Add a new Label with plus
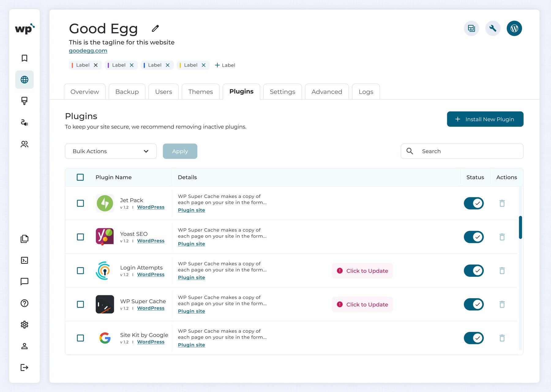Viewport: 551px width, 392px height. tap(225, 65)
